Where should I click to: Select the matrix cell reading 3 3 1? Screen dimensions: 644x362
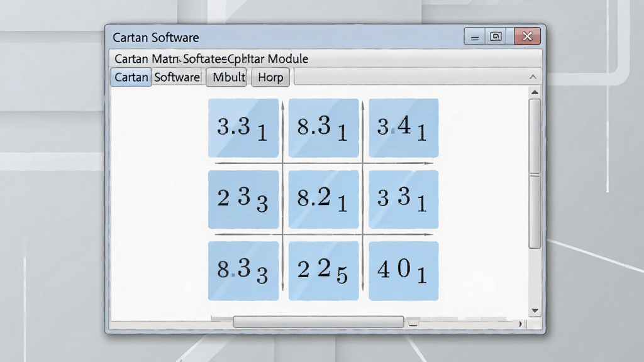[x=403, y=199]
